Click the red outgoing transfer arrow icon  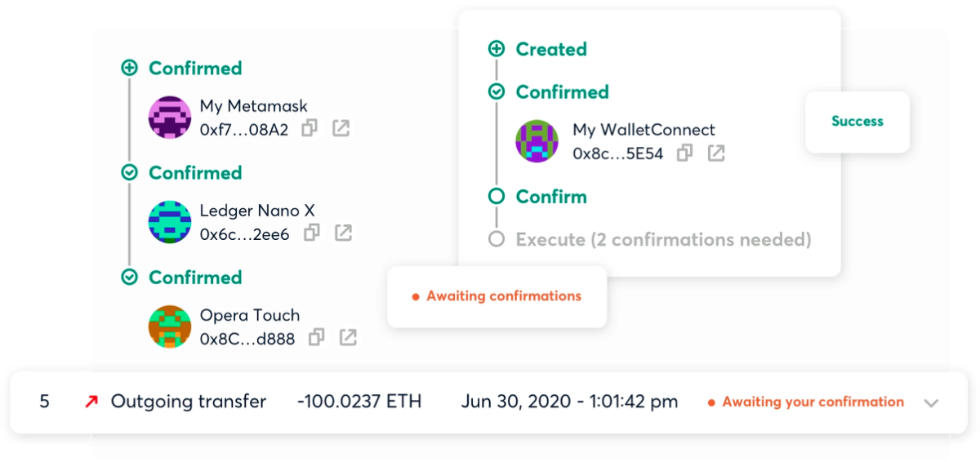click(91, 402)
